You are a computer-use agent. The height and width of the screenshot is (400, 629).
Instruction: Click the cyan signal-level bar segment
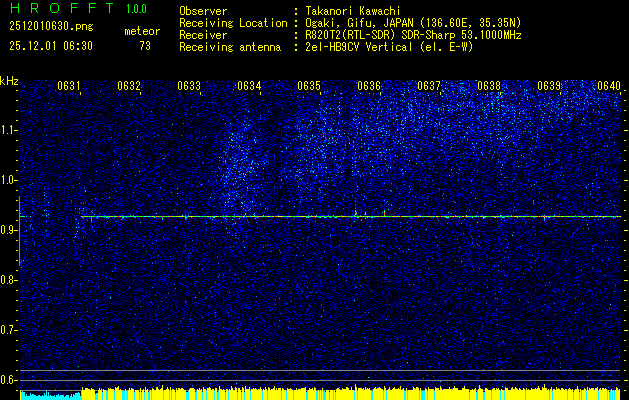pyautogui.click(x=51, y=395)
